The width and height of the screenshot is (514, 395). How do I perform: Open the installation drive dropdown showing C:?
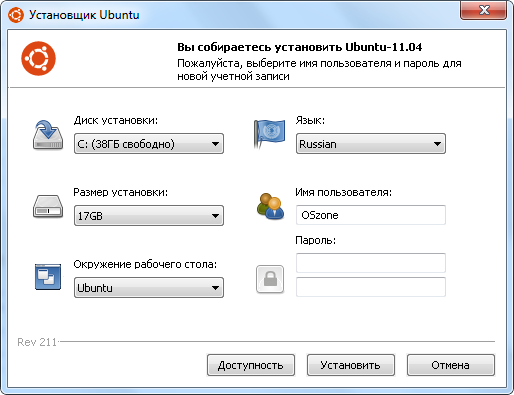[x=149, y=144]
